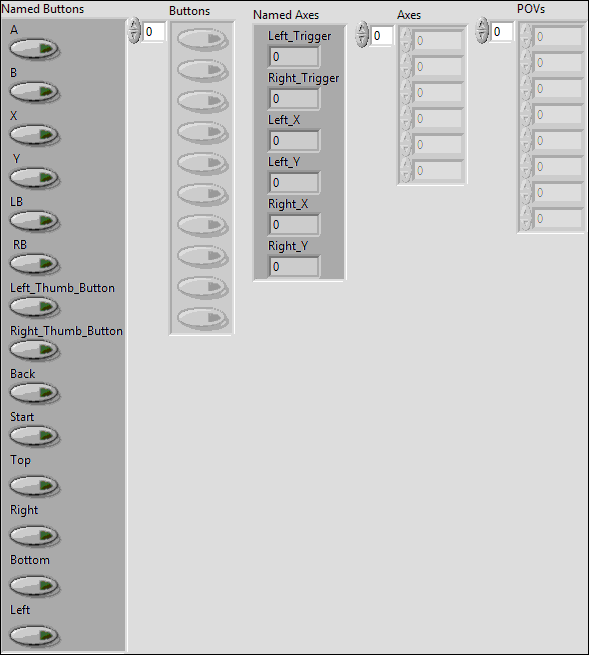Screen dimensions: 589x655
Task: Click the Axes array index stepper
Action: tap(362, 35)
